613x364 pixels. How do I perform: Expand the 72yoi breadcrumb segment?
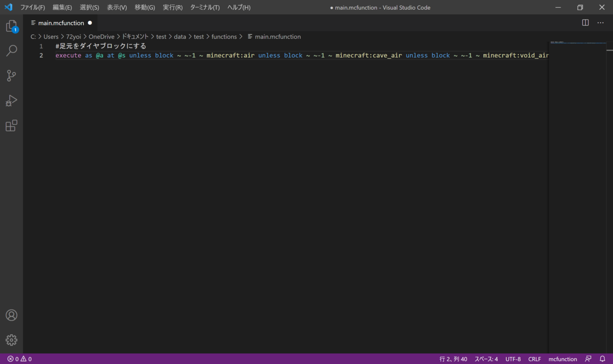point(74,37)
